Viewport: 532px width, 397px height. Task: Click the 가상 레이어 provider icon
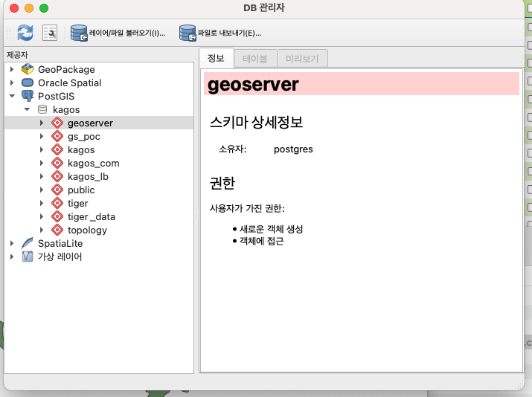coord(28,256)
